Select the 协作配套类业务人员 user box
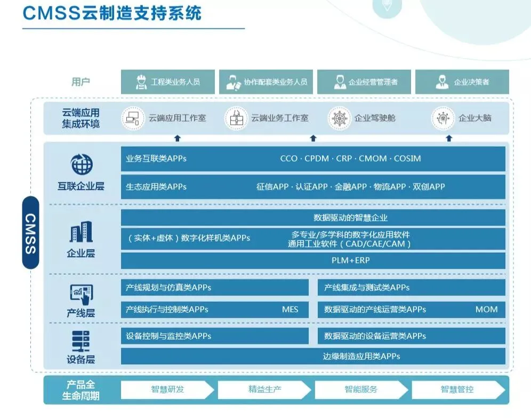531x420 pixels. (x=266, y=82)
